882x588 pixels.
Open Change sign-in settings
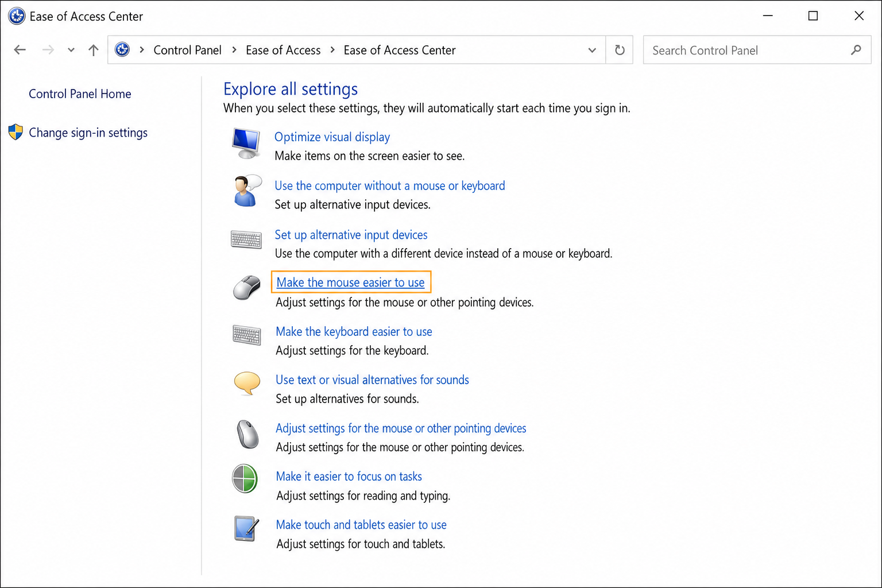(x=88, y=133)
